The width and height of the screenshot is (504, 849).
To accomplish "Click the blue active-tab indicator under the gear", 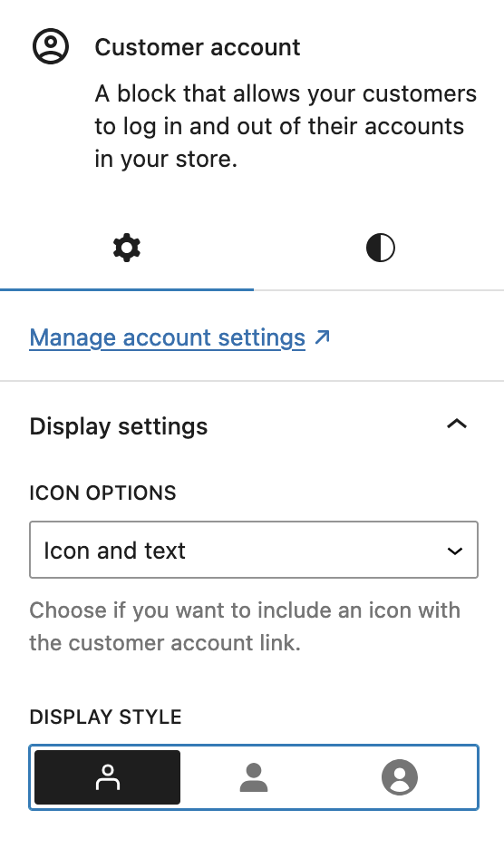I will click(127, 289).
